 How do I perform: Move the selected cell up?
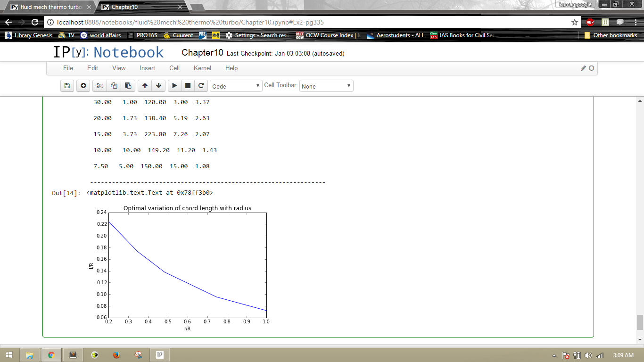pyautogui.click(x=145, y=86)
